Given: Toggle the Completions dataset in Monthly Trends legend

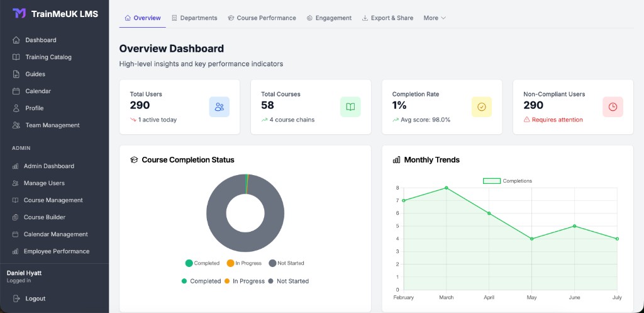Looking at the screenshot, I should tap(508, 181).
